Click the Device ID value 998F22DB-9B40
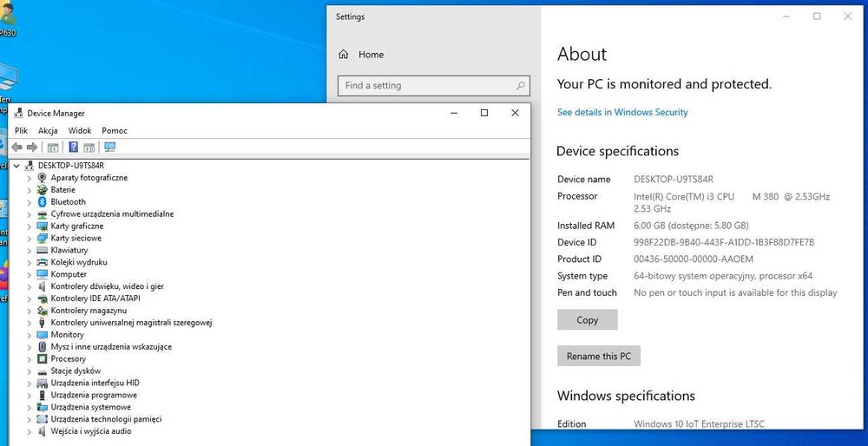 click(724, 242)
